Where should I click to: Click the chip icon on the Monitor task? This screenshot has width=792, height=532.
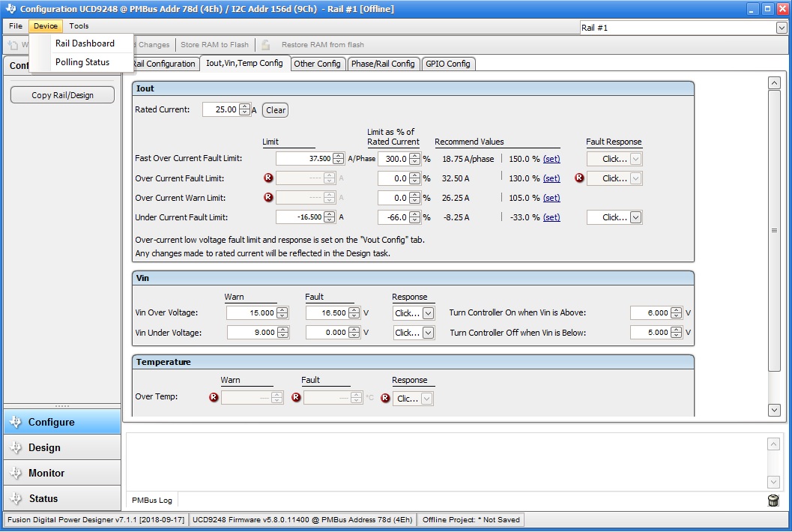(16, 473)
